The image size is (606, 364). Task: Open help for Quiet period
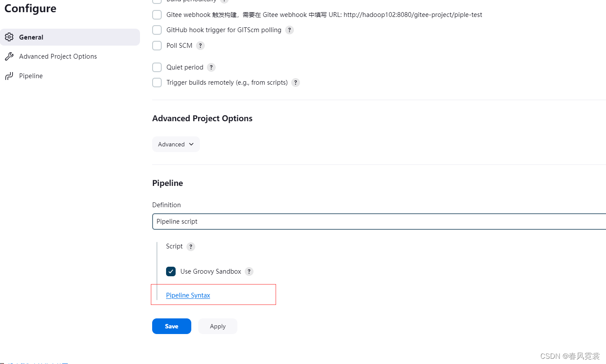point(211,67)
